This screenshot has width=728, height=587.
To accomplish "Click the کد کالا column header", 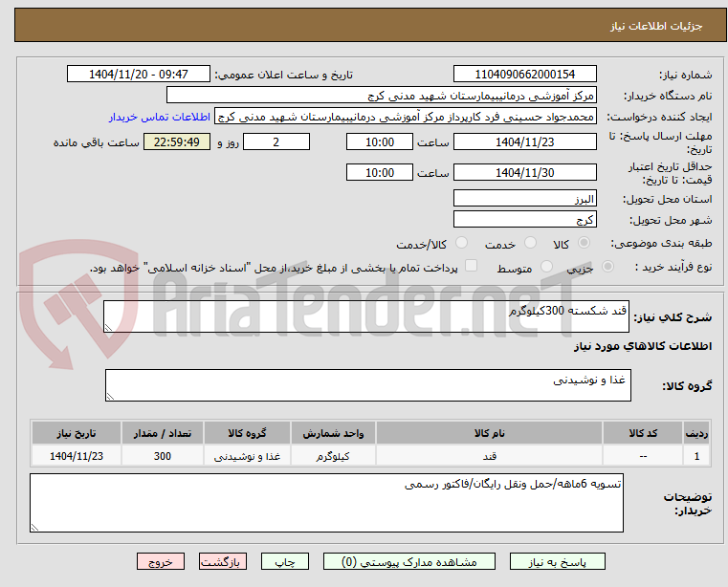I will click(x=643, y=433).
